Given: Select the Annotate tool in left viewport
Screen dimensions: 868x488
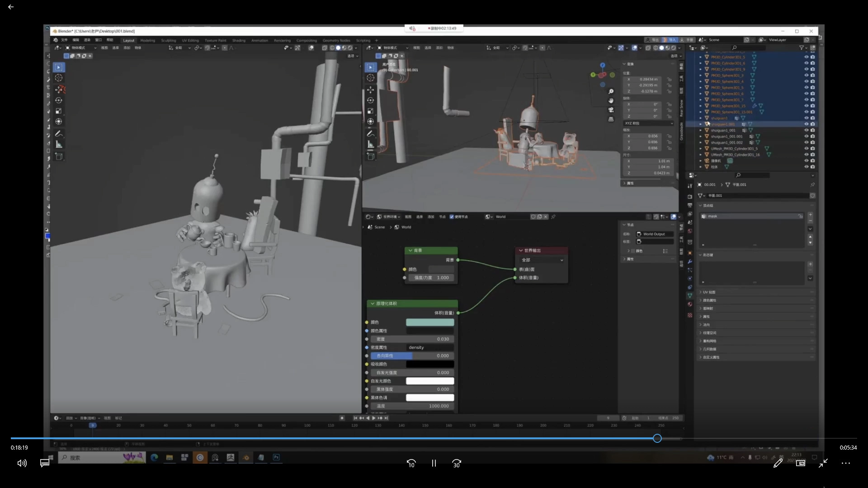Looking at the screenshot, I should (x=59, y=134).
